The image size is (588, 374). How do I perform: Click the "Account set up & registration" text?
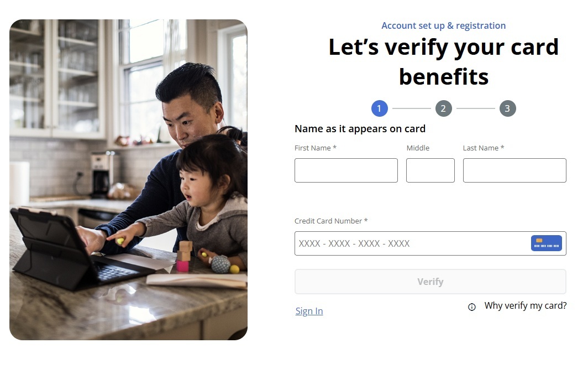pyautogui.click(x=443, y=25)
